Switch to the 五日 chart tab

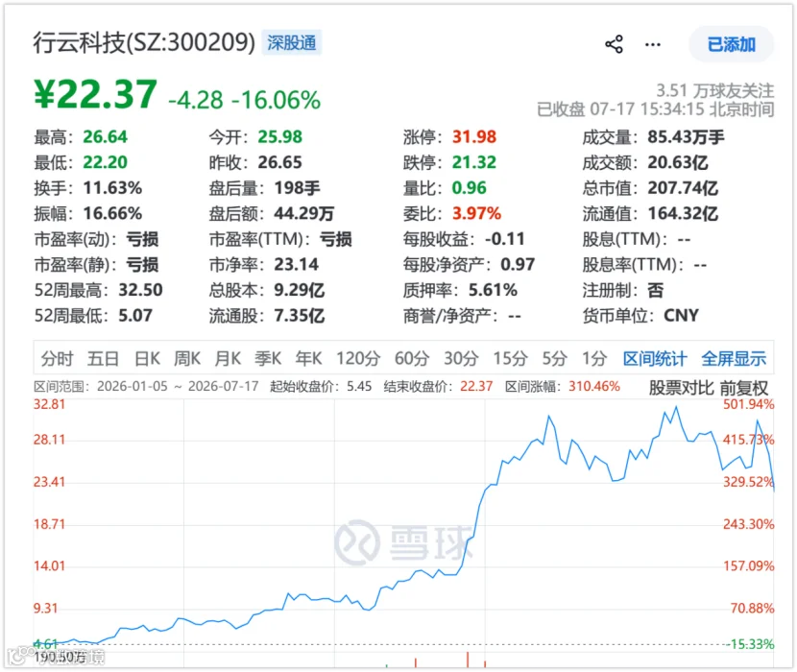click(x=103, y=358)
